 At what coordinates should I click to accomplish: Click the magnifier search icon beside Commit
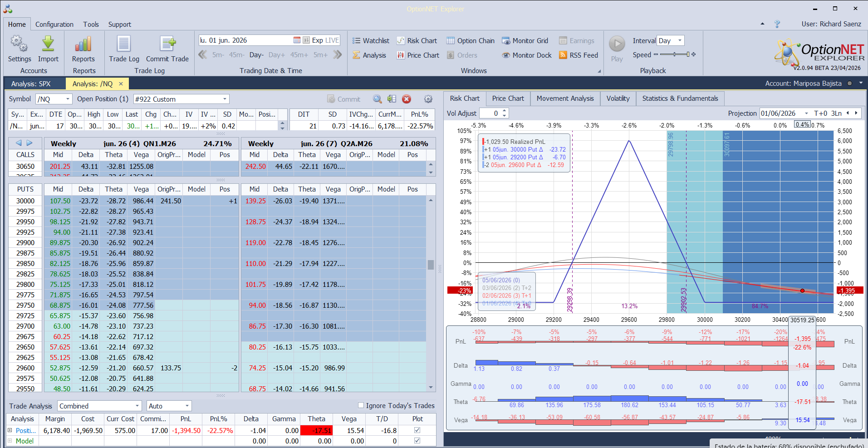pyautogui.click(x=378, y=99)
